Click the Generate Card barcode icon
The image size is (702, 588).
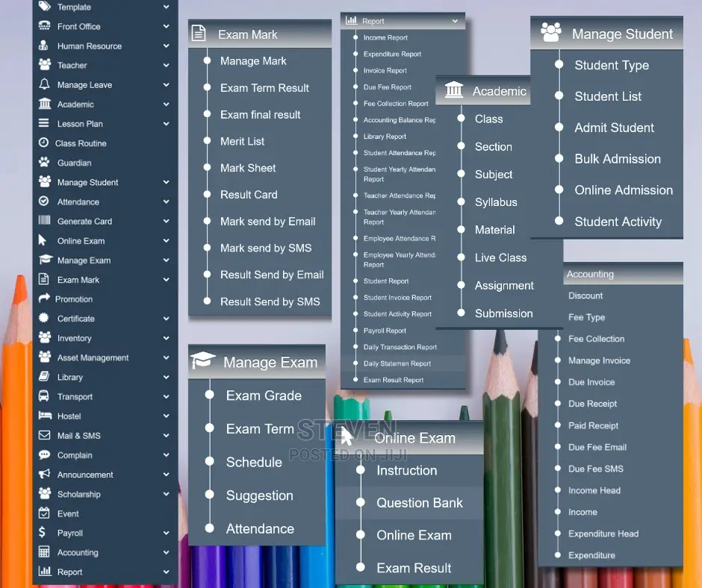click(44, 220)
